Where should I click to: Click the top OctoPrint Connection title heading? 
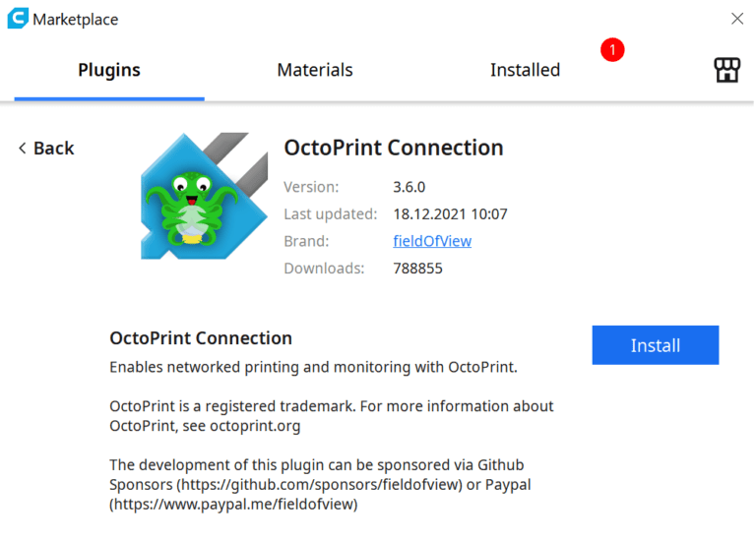tap(394, 148)
